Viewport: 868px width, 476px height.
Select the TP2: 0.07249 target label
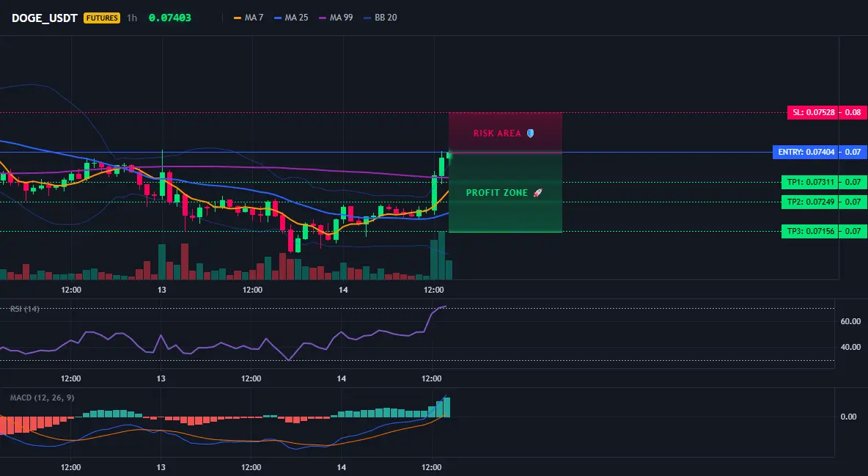pos(810,202)
